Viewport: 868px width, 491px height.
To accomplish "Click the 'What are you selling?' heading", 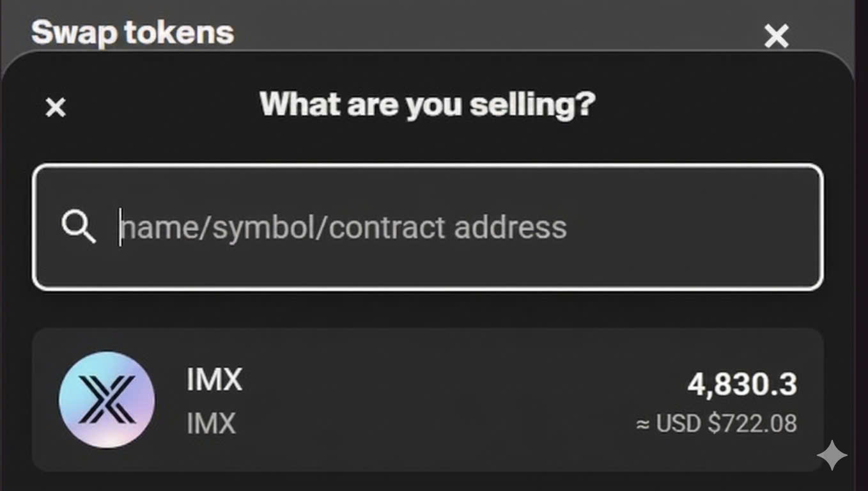I will tap(427, 104).
